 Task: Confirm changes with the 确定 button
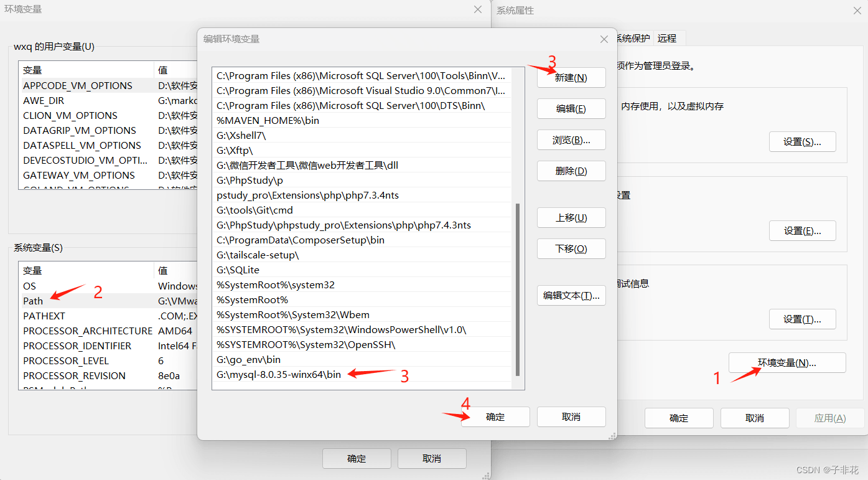click(x=495, y=418)
